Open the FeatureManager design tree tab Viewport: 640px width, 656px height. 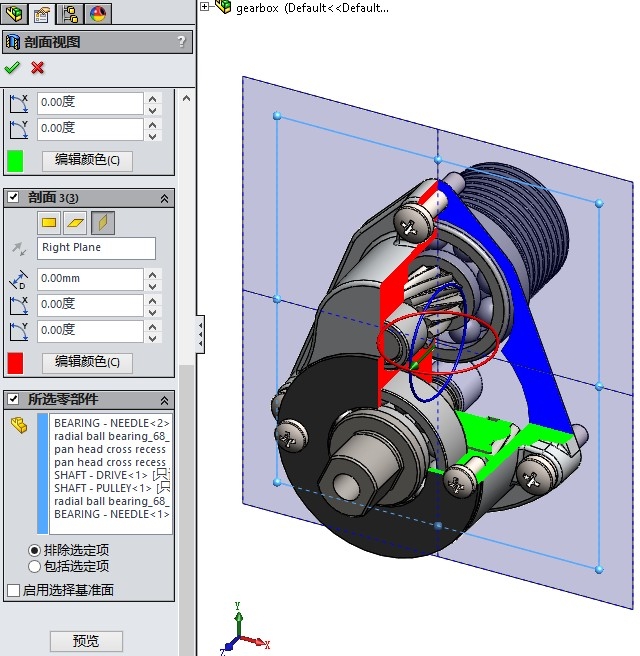pyautogui.click(x=14, y=13)
